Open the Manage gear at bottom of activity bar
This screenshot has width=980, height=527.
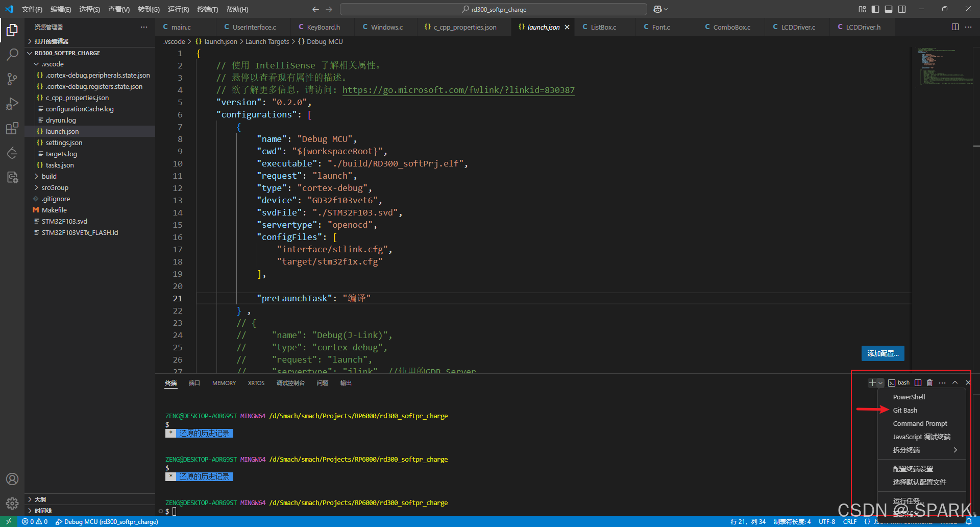[x=12, y=503]
